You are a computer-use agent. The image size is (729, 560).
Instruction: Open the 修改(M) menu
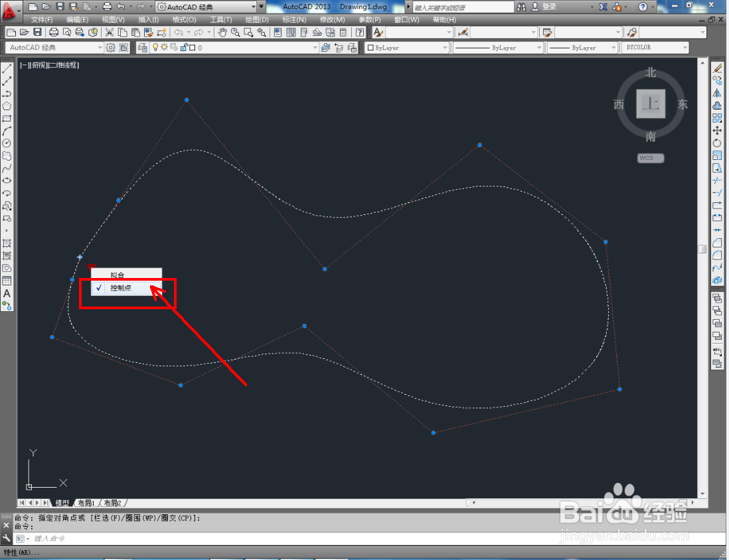click(x=333, y=20)
